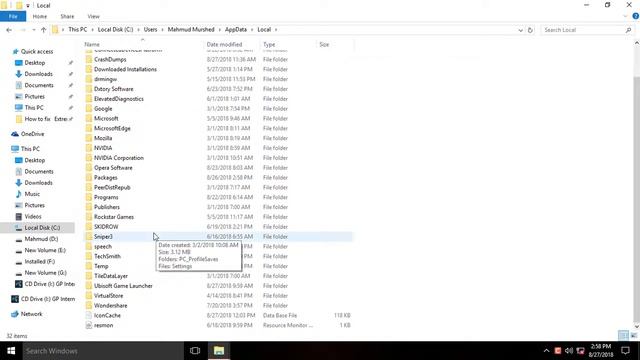Viewport: 640px width, 360px height.
Task: Click the search magnifier icon
Action: coord(629,30)
